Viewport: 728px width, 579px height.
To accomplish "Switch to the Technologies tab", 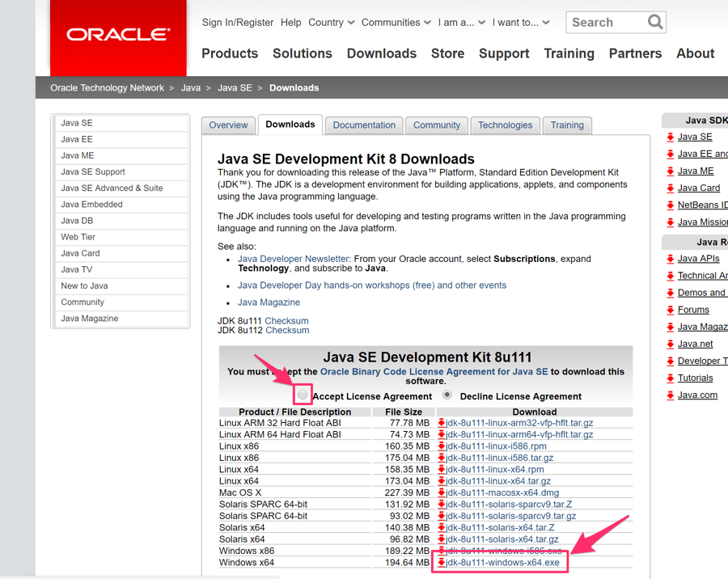I will (505, 125).
